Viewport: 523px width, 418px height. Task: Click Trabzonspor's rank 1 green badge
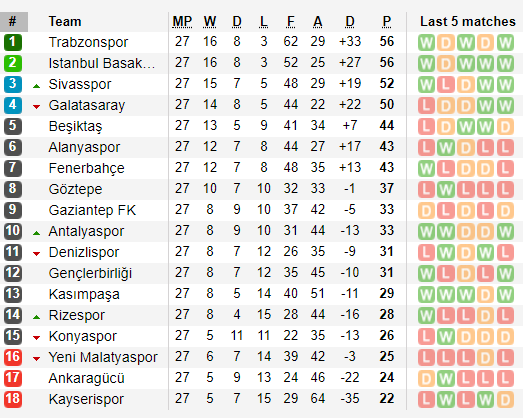click(x=13, y=42)
